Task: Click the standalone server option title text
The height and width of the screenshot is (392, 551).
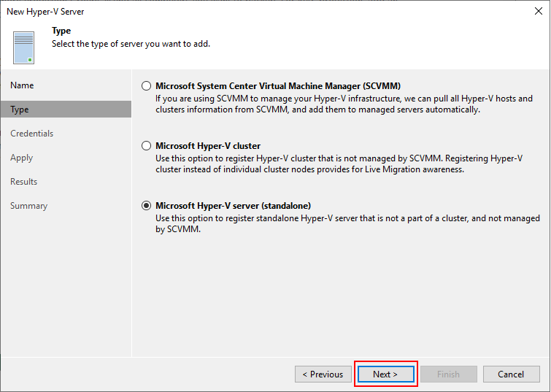Action: [x=234, y=206]
